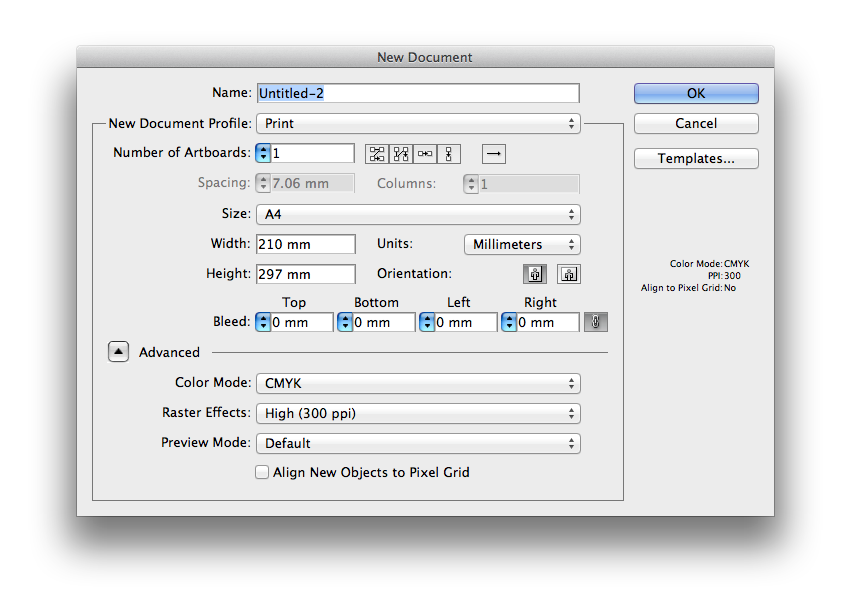Set orientation to Landscape

(569, 274)
